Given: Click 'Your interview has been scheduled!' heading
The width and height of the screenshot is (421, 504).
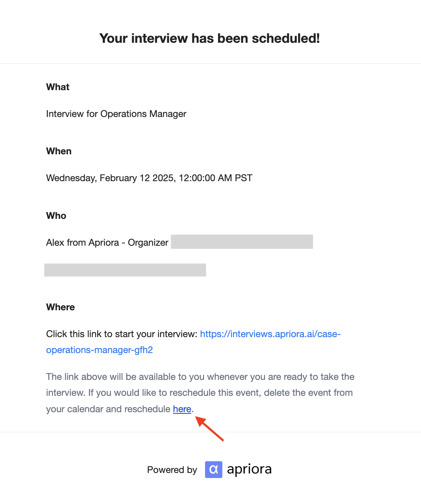Looking at the screenshot, I should 210,39.
